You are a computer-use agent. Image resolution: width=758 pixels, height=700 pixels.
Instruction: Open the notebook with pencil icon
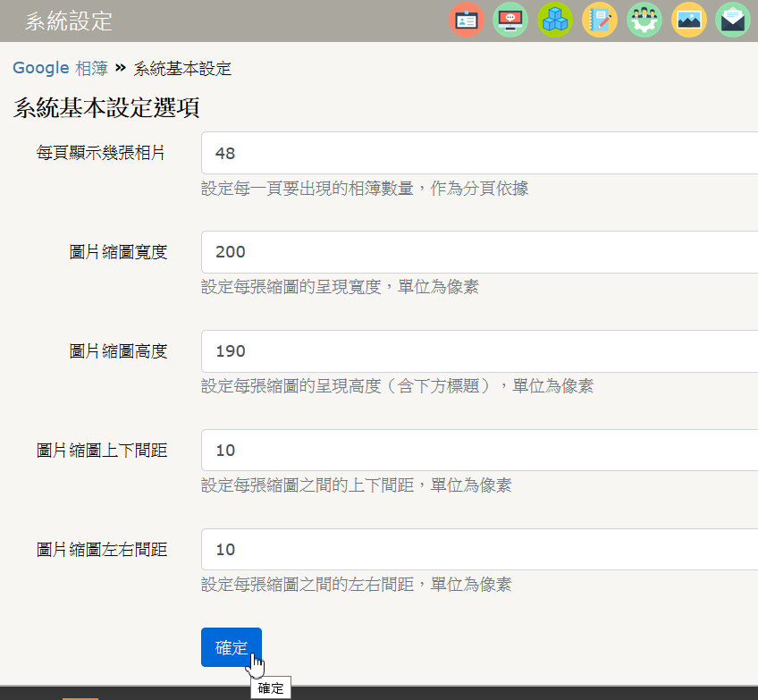[600, 20]
